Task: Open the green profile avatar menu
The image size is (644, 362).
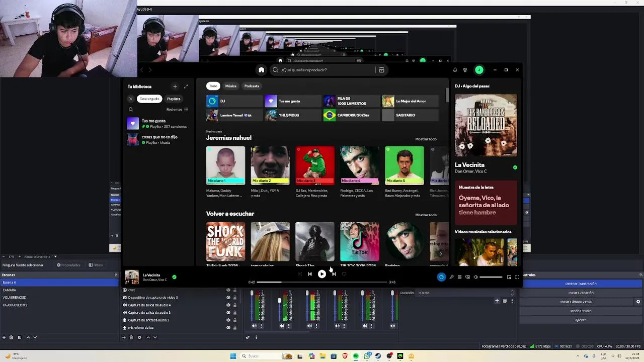Action: (x=479, y=70)
